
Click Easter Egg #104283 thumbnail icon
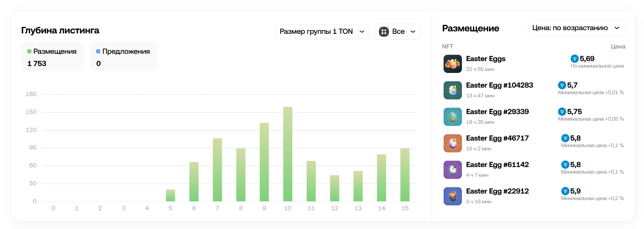pyautogui.click(x=453, y=90)
